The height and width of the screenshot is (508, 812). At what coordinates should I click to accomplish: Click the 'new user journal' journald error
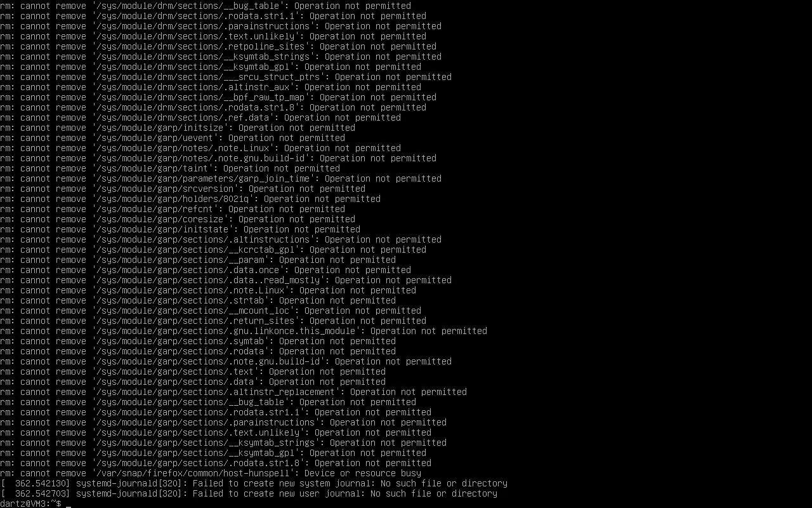tap(249, 493)
